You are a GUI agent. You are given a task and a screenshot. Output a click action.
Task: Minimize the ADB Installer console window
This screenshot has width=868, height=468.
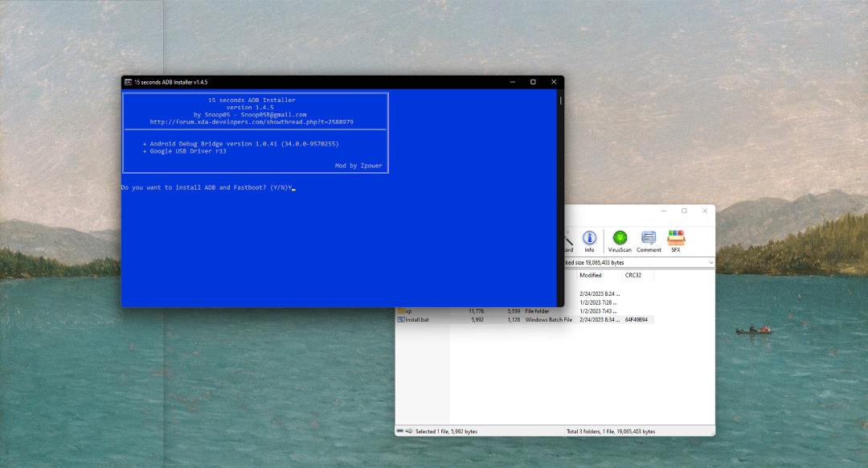tap(513, 82)
